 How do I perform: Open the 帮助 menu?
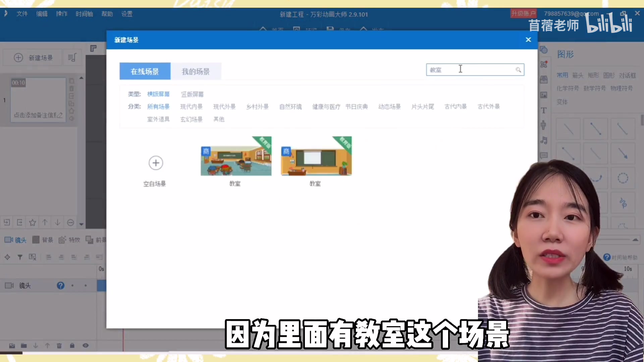(x=107, y=14)
